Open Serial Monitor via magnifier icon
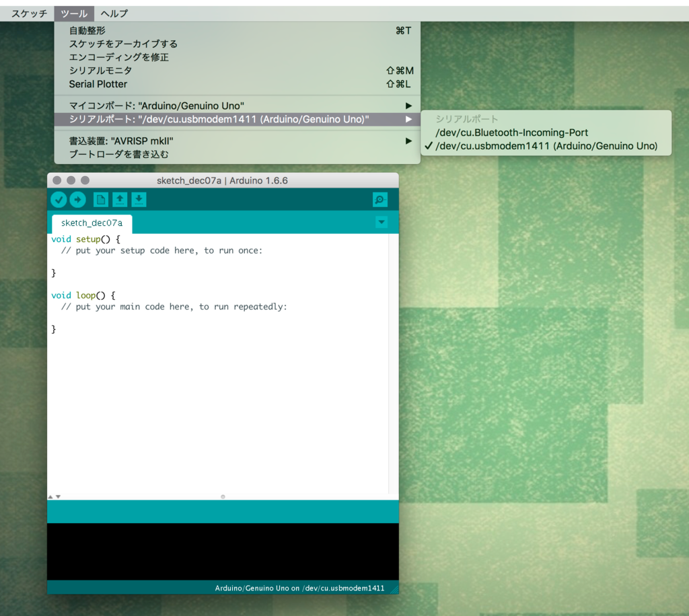Image resolution: width=689 pixels, height=616 pixels. click(380, 200)
